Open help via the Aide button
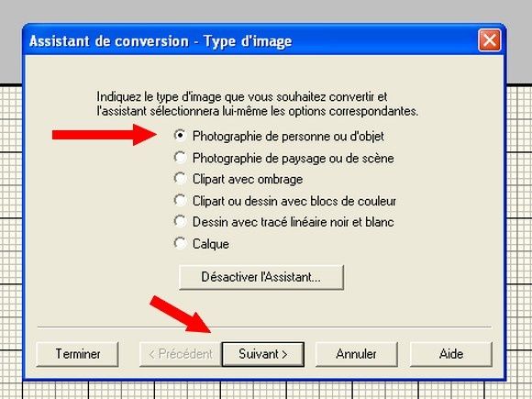532x399 pixels. pyautogui.click(x=451, y=354)
